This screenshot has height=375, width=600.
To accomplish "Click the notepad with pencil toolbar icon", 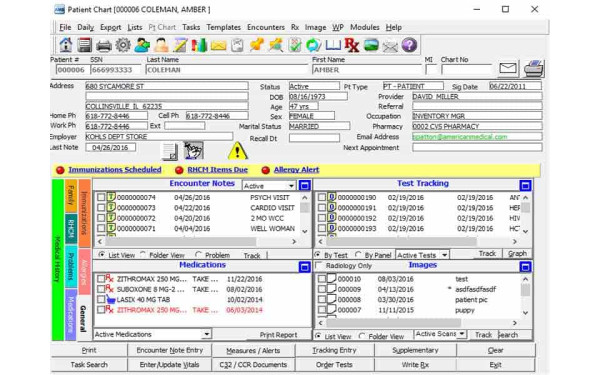I will click(x=180, y=45).
